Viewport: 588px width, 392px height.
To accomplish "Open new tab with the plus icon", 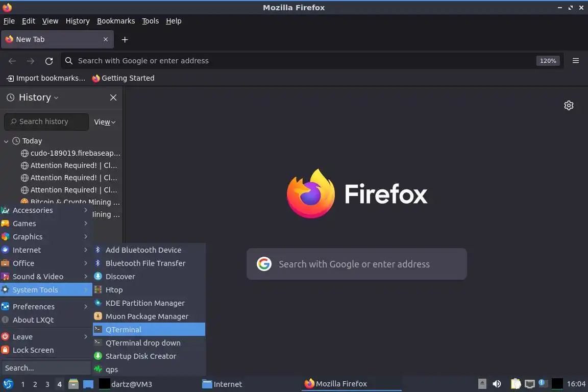I will (x=125, y=39).
